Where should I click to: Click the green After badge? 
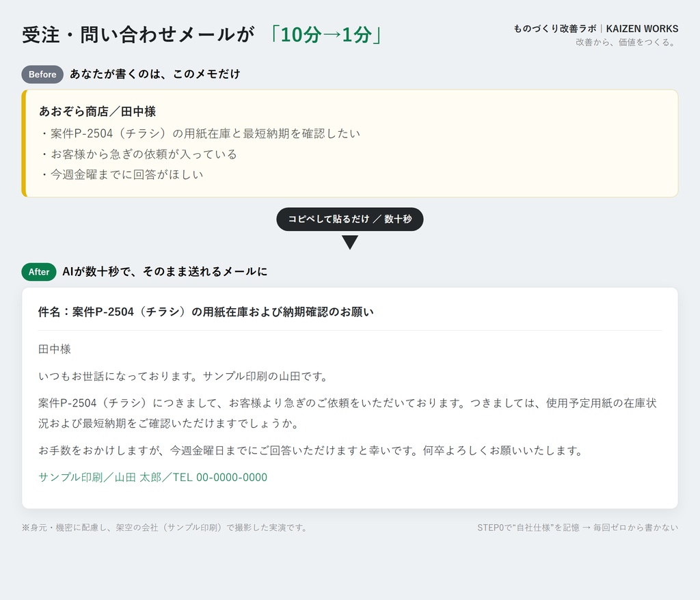click(39, 272)
